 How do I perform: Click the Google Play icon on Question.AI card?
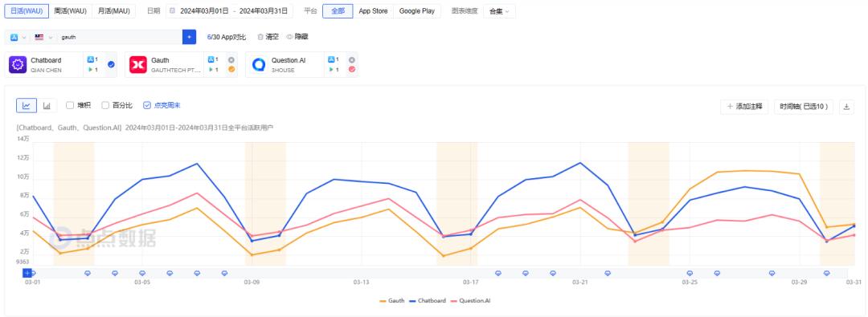[x=331, y=70]
